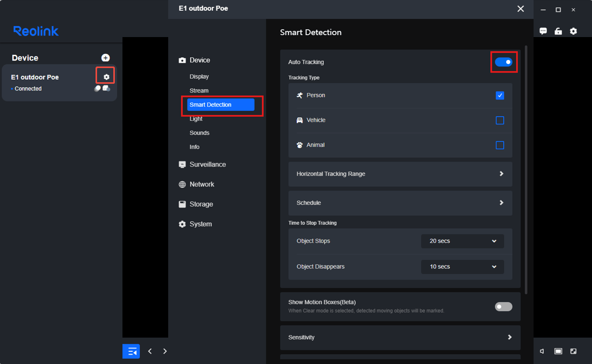Expand the Network section label
This screenshot has width=592, height=364.
coord(202,184)
